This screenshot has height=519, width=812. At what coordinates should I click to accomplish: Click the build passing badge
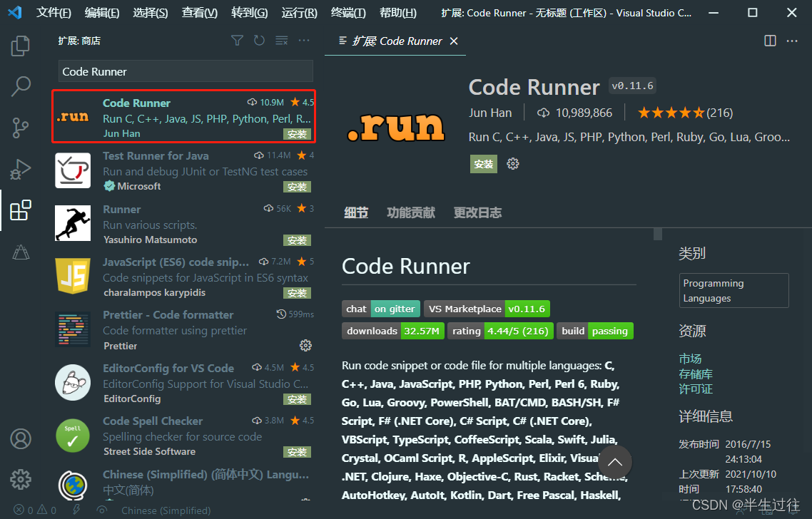coord(594,331)
